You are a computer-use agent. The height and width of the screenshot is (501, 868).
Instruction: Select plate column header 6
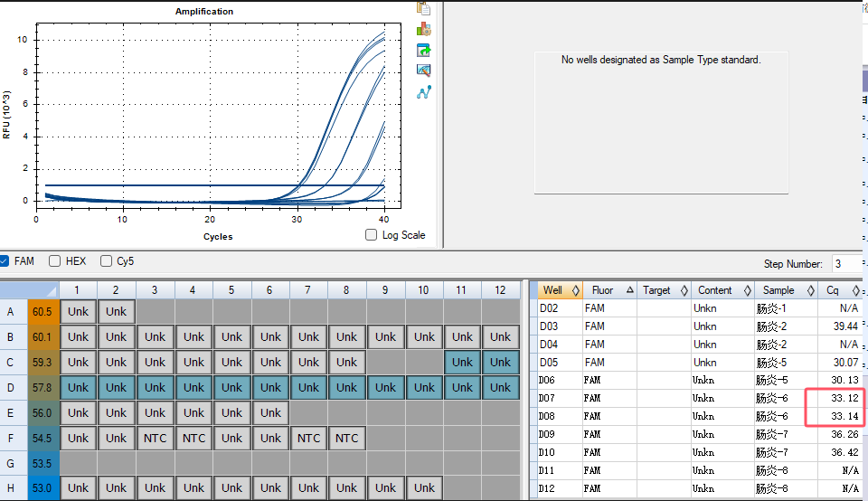tap(269, 290)
